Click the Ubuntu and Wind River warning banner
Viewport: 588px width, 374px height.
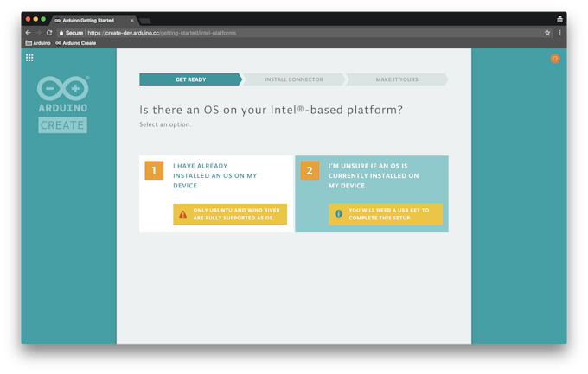click(230, 214)
